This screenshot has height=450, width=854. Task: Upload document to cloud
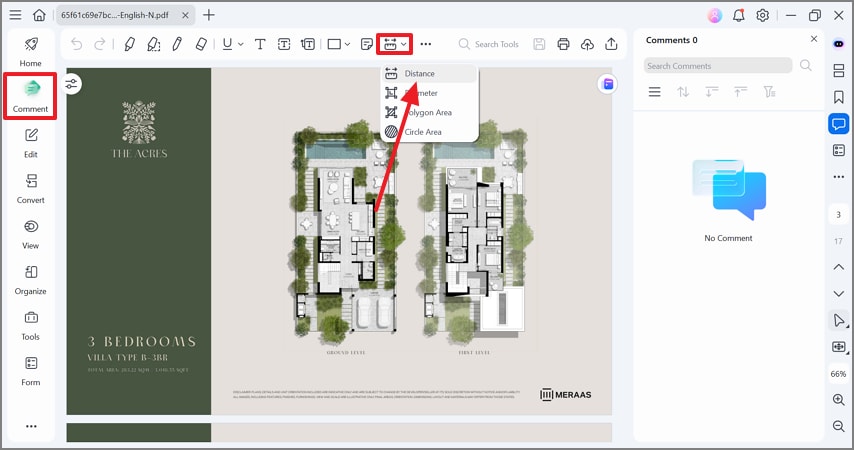click(x=587, y=44)
